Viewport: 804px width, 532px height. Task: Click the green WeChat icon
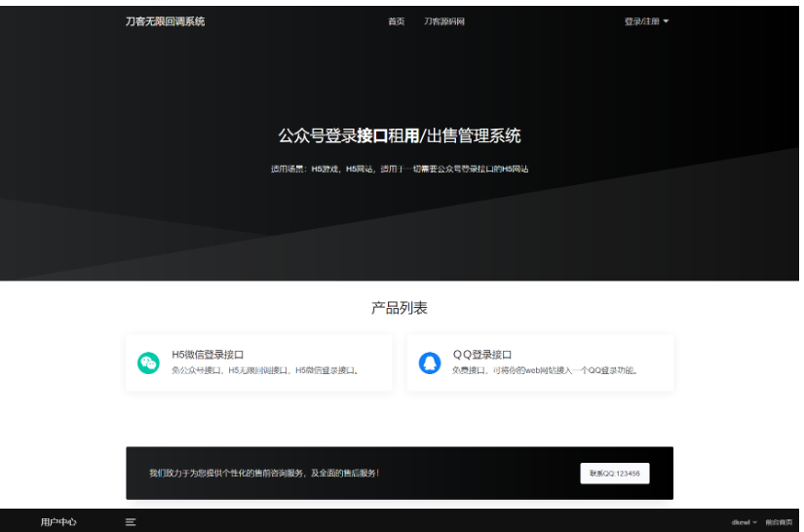click(148, 362)
